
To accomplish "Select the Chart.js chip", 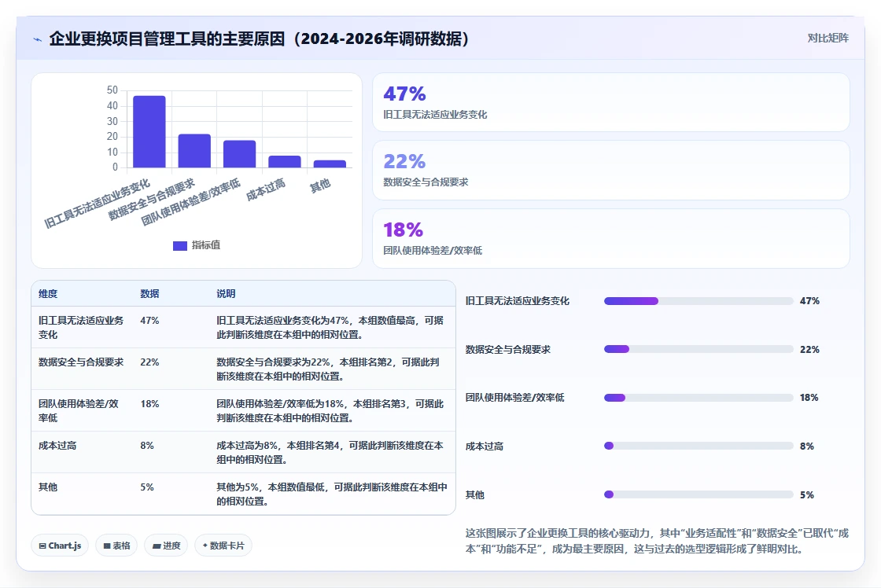I will 60,546.
